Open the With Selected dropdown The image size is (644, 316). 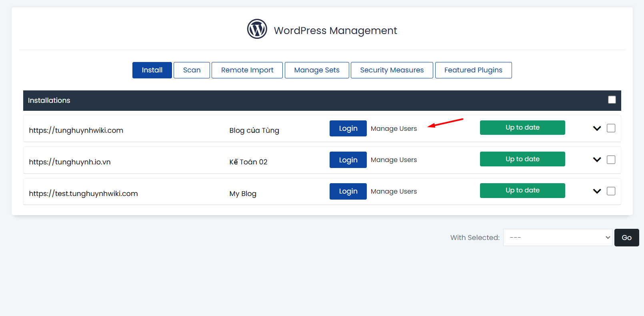click(x=558, y=238)
